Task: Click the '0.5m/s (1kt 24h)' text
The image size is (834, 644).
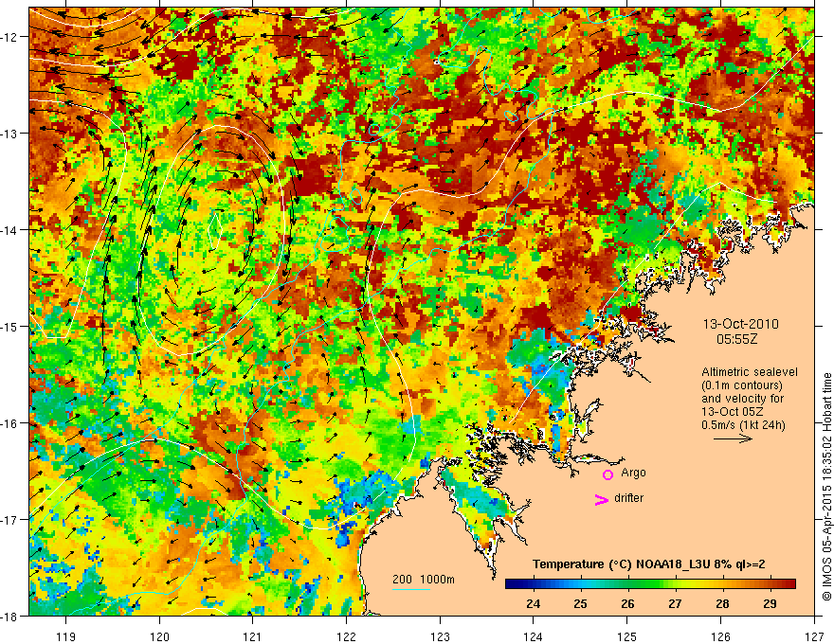Action: pos(743,425)
